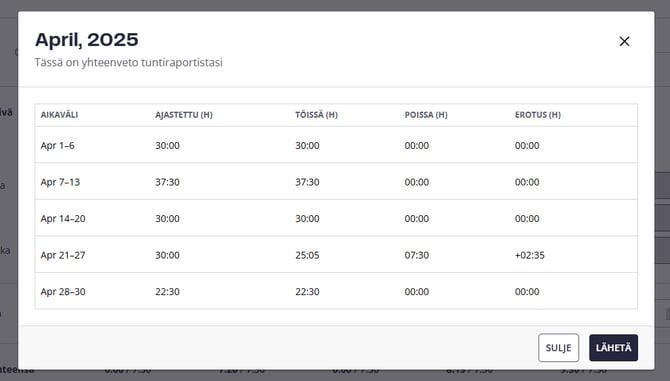The height and width of the screenshot is (381, 670).
Task: Close the April 2025 summary dialog
Action: click(624, 41)
